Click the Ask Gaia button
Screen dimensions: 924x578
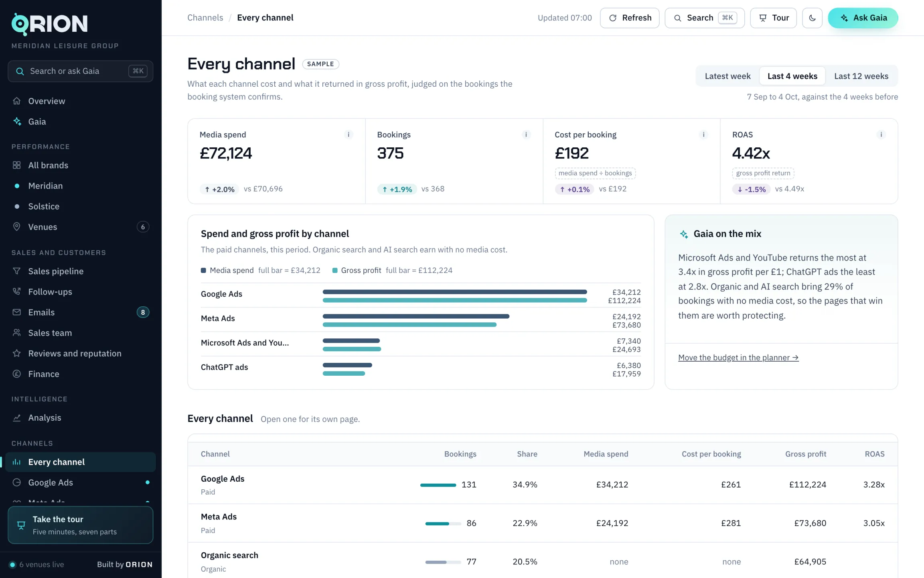(x=863, y=18)
